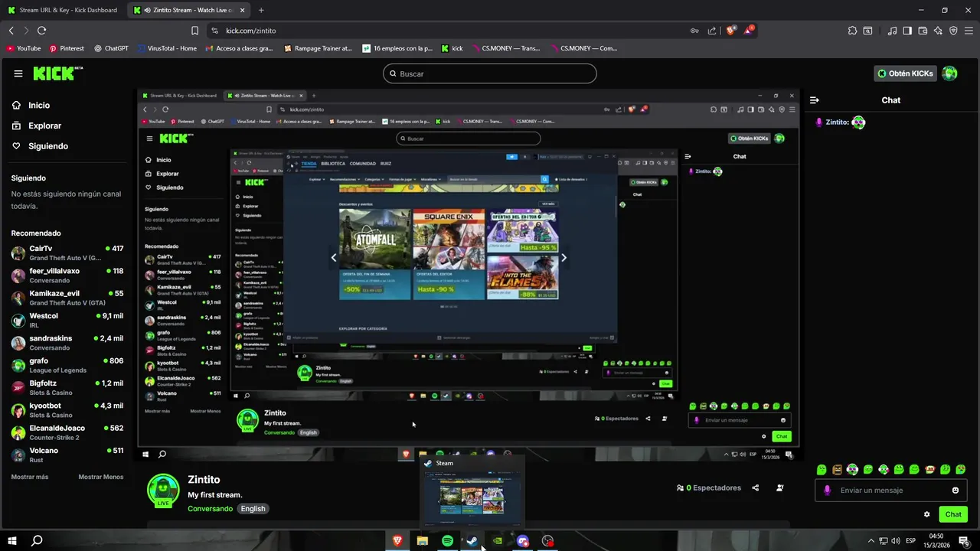Open the Brave Wallet icon

point(923,31)
